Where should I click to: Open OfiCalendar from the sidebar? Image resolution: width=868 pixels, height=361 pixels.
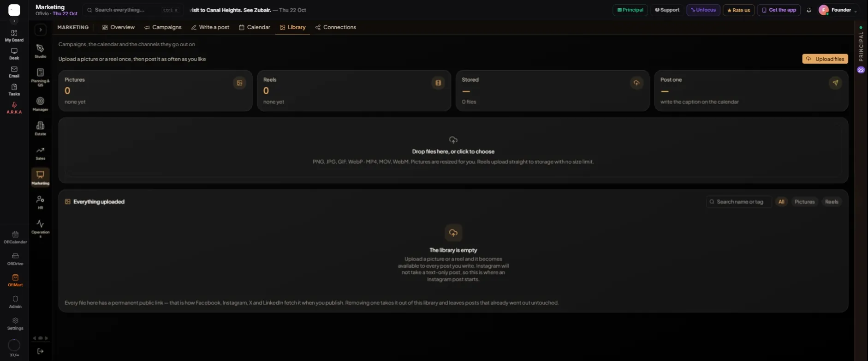pyautogui.click(x=15, y=237)
